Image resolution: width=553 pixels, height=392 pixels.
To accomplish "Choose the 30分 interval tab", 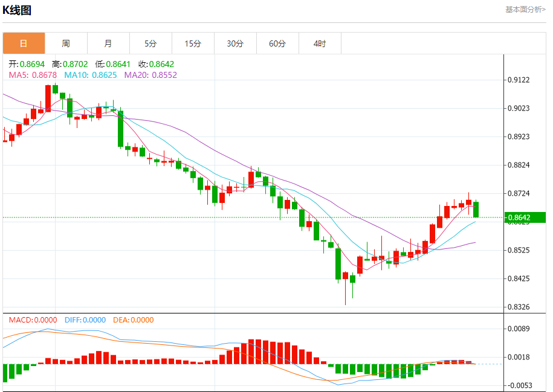I will (x=235, y=43).
